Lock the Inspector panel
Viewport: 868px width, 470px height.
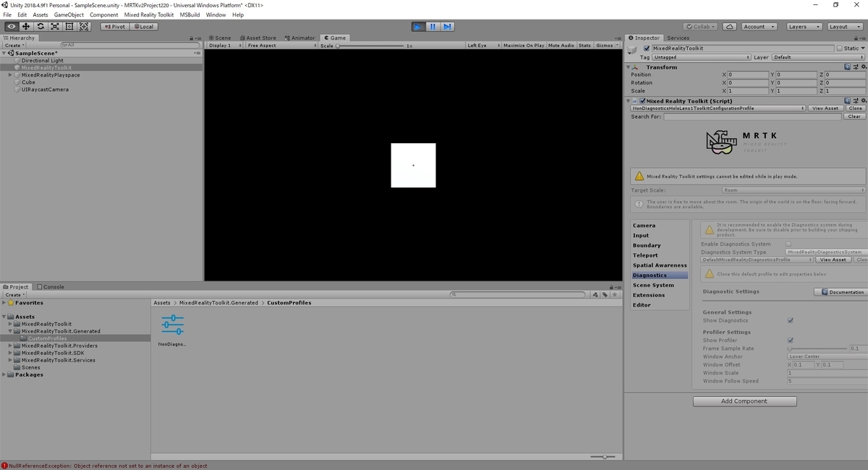pos(855,38)
